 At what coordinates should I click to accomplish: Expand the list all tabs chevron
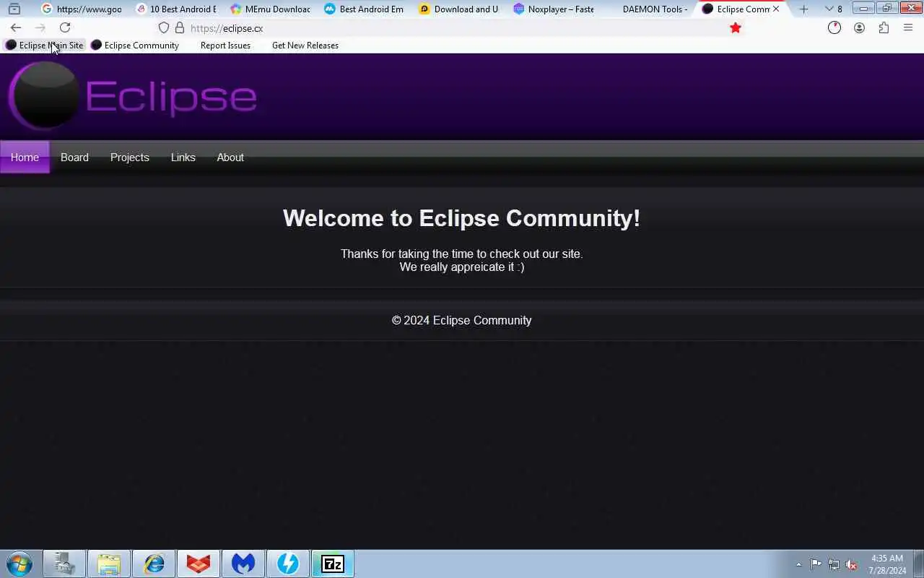(829, 9)
